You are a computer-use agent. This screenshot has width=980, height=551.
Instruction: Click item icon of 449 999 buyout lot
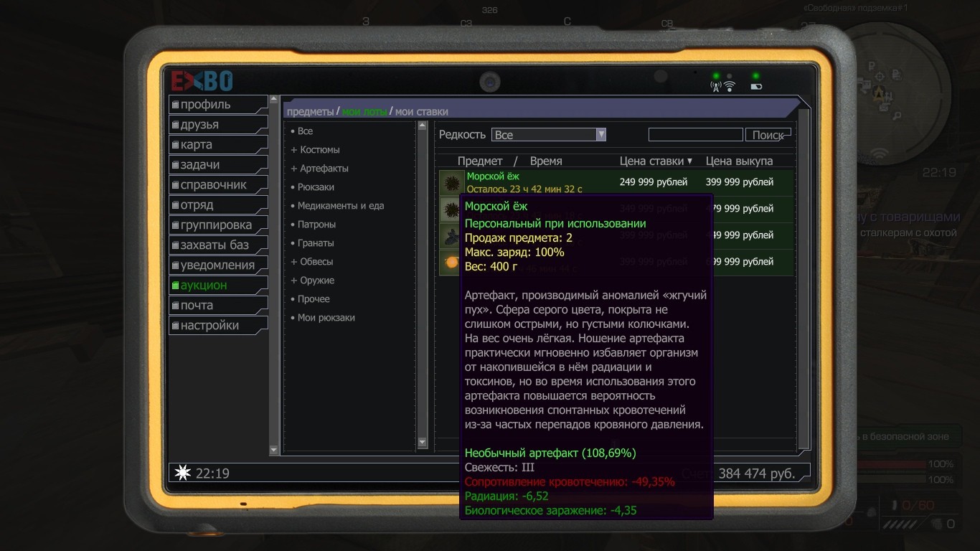(451, 235)
